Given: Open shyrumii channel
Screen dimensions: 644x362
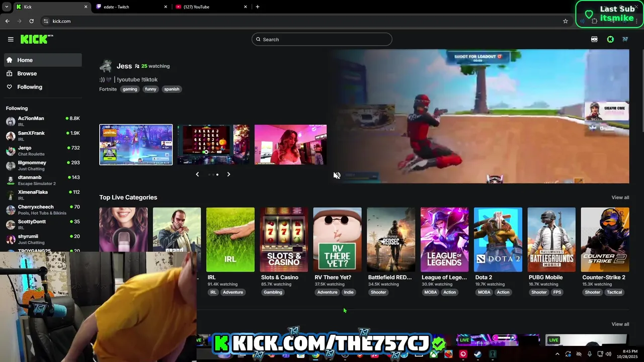Looking at the screenshot, I should pyautogui.click(x=43, y=239).
